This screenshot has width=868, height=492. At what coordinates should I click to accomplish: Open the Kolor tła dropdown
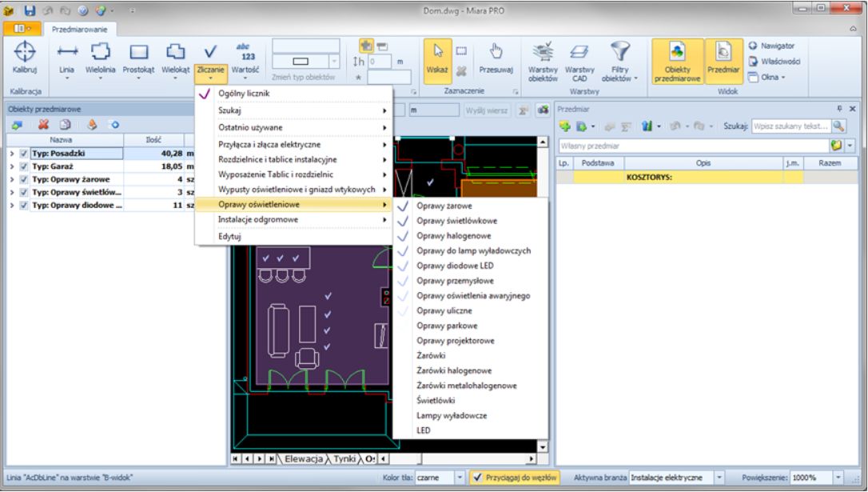coord(460,478)
